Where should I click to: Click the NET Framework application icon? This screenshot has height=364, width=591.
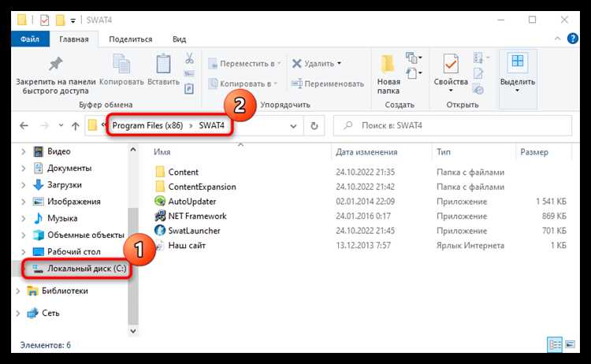pyautogui.click(x=160, y=216)
